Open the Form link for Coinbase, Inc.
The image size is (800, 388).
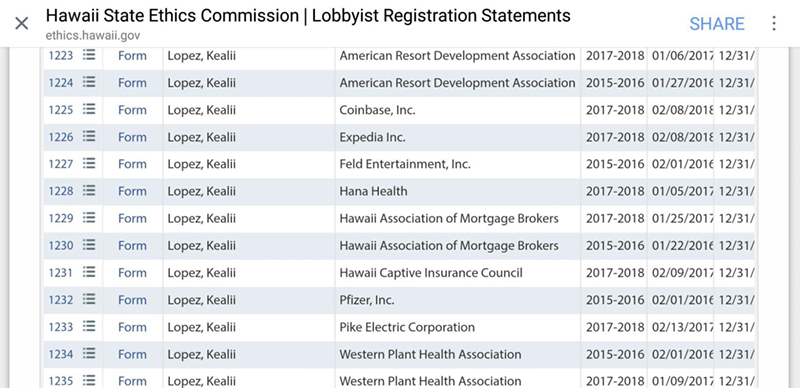click(x=132, y=110)
